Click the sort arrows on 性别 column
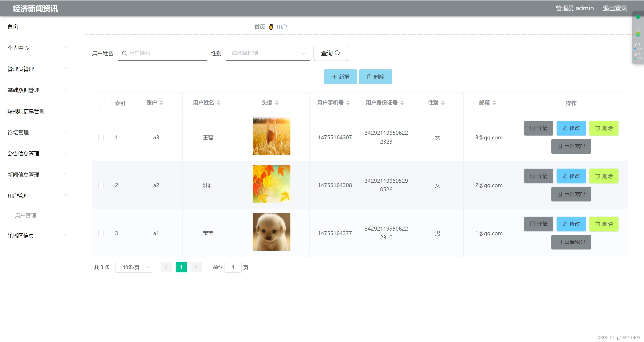This screenshot has height=342, width=644. click(x=443, y=103)
